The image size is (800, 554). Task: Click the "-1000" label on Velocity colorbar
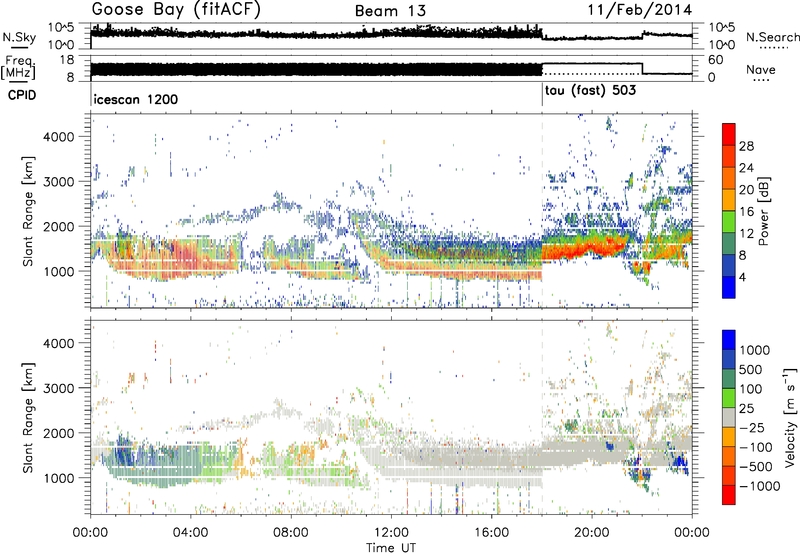760,486
